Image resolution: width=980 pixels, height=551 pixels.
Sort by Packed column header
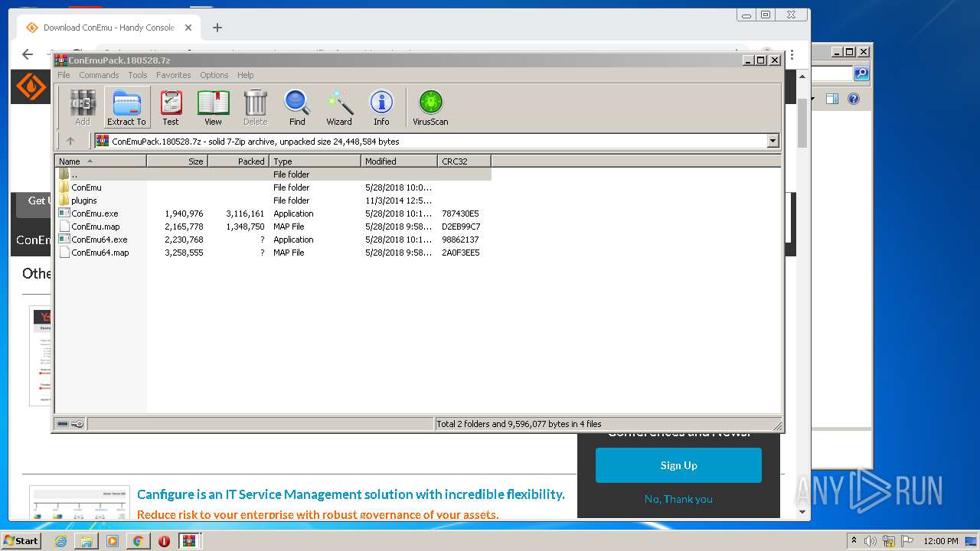[238, 161]
